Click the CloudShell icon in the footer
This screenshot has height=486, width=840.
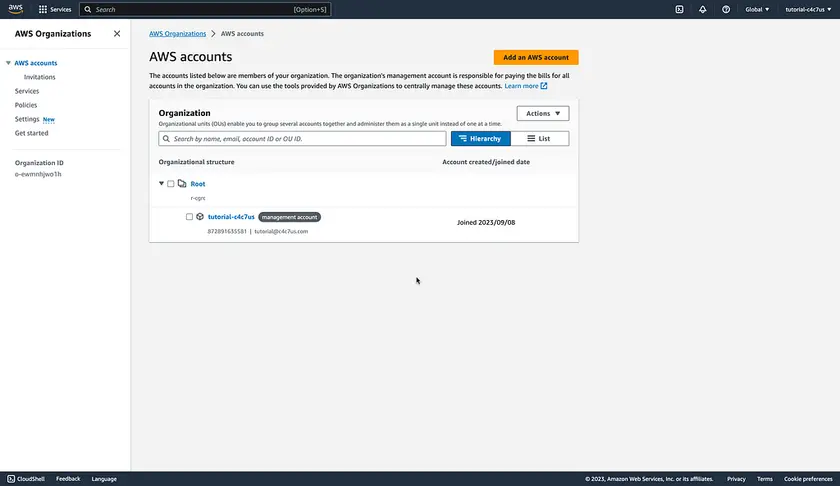pyautogui.click(x=11, y=478)
